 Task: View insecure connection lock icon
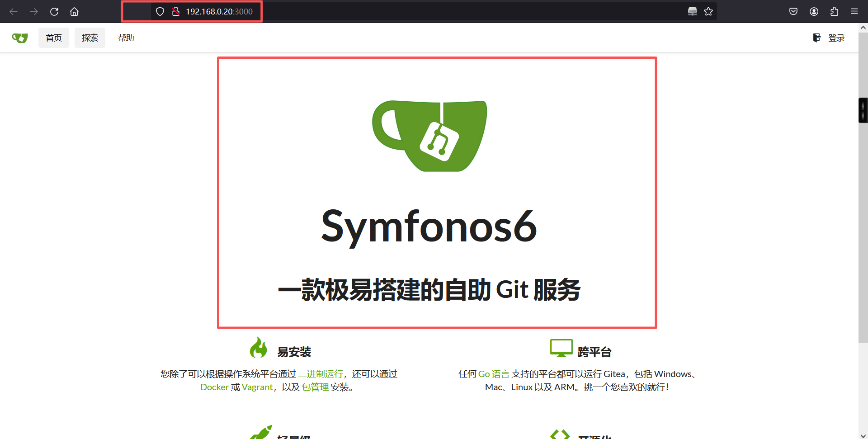coord(176,12)
